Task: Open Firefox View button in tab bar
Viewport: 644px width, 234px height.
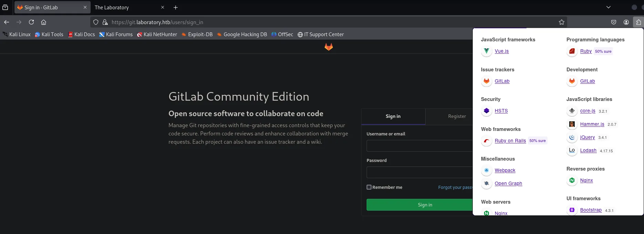Action: 5,7
